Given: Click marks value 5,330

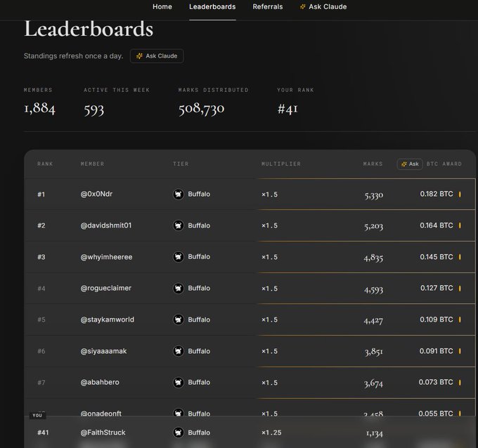Looking at the screenshot, I should (x=374, y=195).
